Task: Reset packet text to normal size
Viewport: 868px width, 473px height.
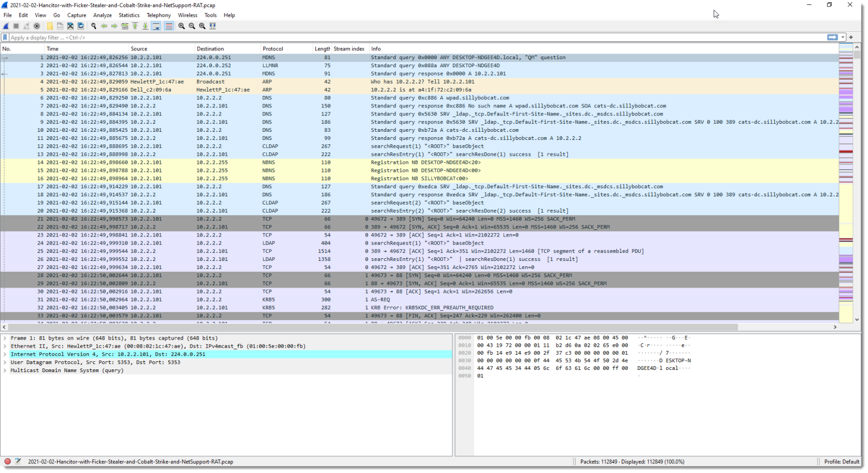Action: coord(202,26)
